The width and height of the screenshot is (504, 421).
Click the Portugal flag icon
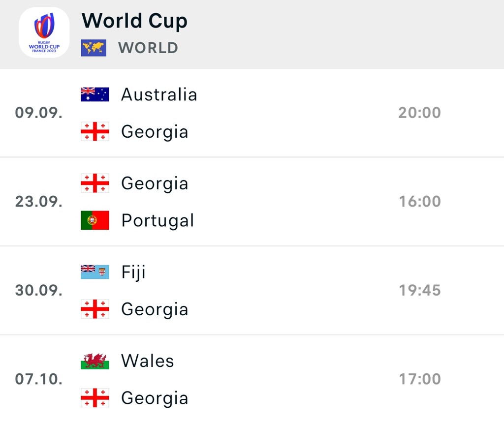tap(95, 220)
